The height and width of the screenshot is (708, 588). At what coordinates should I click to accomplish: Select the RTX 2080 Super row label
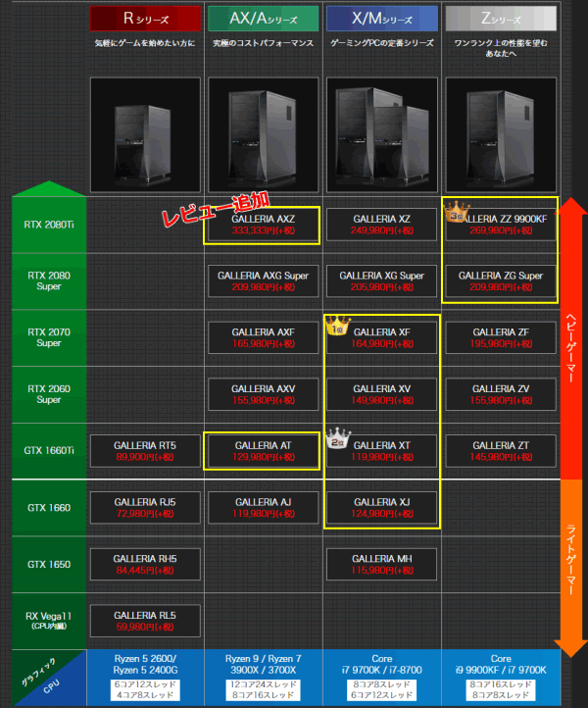49,280
